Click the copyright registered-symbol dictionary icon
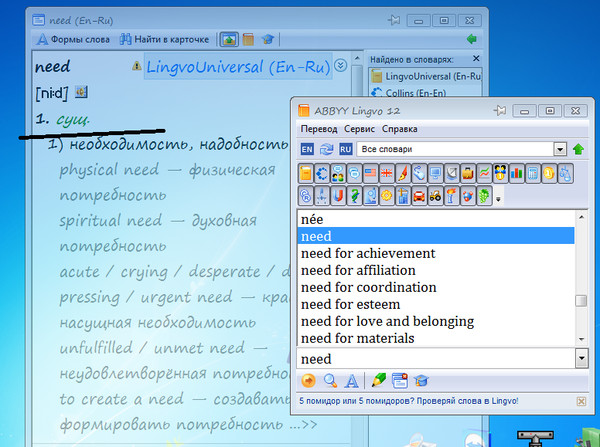The width and height of the screenshot is (600, 447). [305, 196]
